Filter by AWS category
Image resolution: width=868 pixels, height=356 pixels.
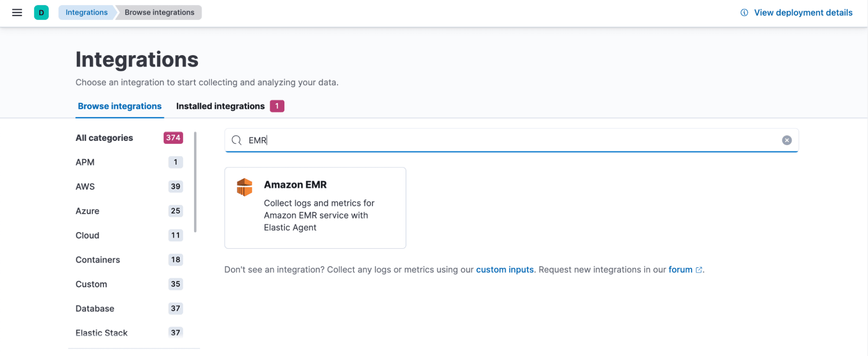[x=85, y=186]
